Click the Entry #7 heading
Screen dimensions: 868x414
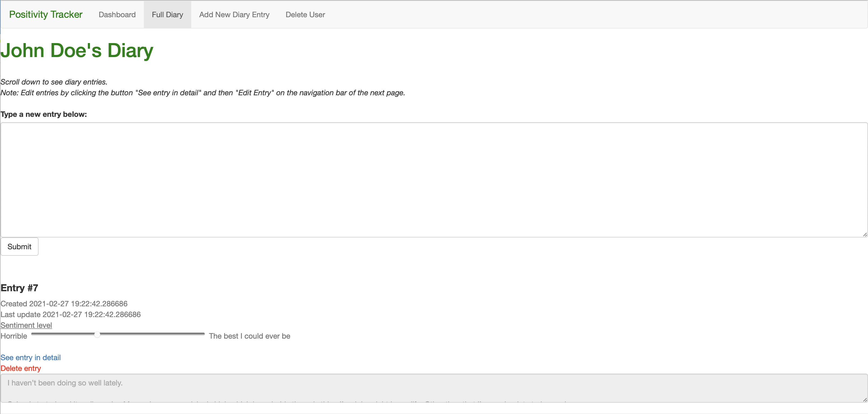point(19,288)
